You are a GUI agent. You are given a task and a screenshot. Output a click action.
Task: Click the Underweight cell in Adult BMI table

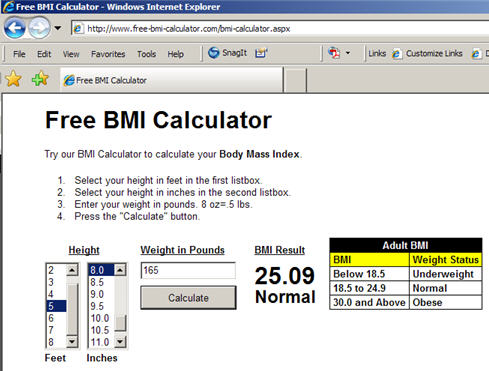click(446, 274)
